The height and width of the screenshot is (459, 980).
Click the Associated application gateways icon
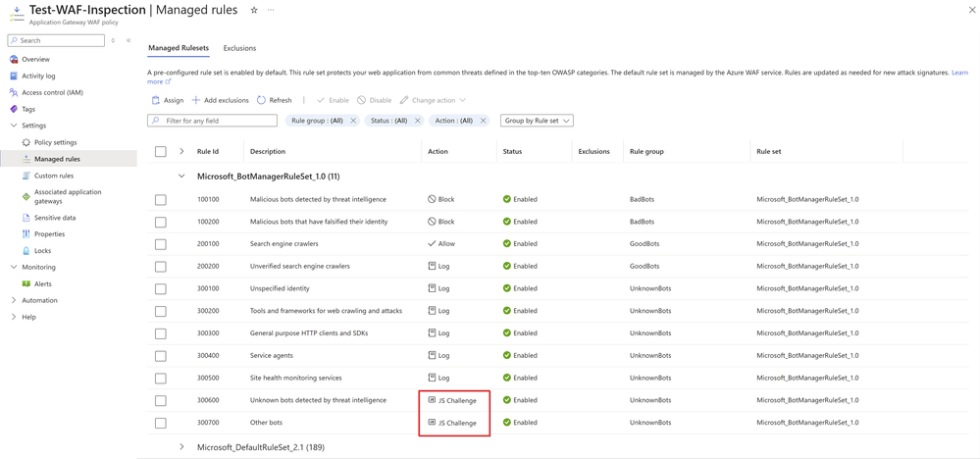click(26, 197)
